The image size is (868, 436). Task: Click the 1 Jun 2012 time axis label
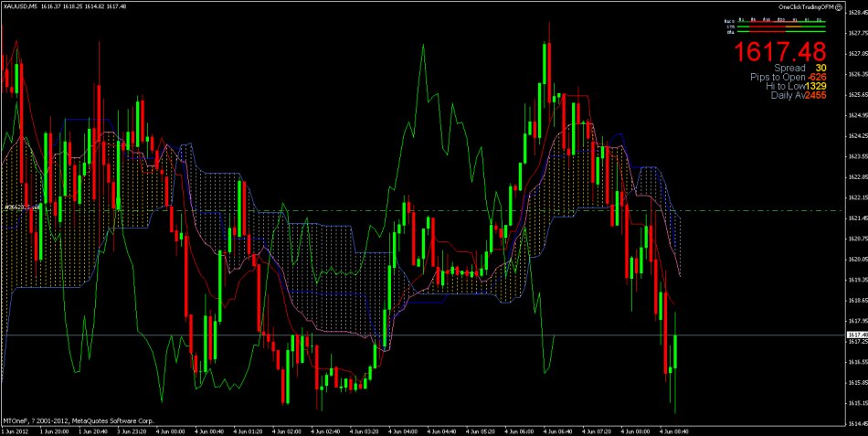pyautogui.click(x=16, y=430)
